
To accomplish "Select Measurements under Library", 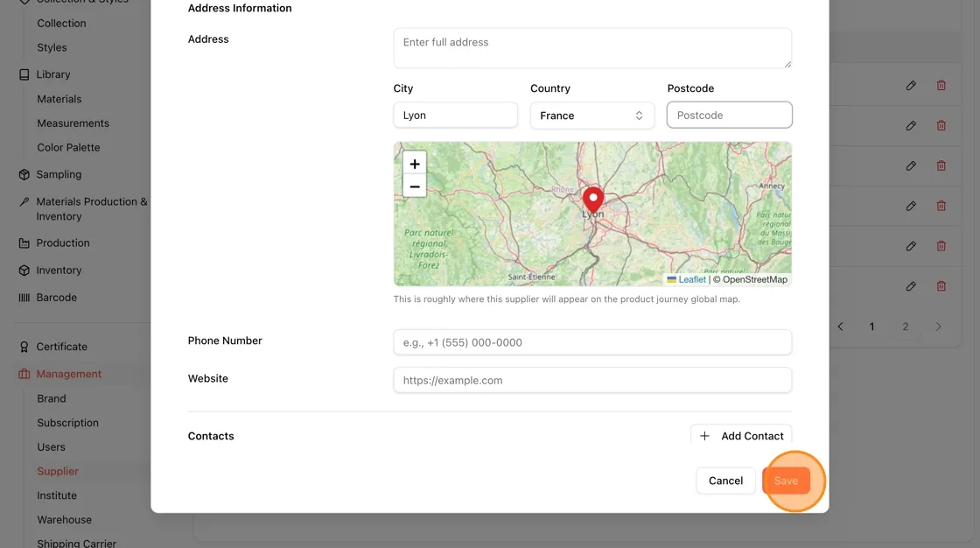I will click(x=73, y=123).
